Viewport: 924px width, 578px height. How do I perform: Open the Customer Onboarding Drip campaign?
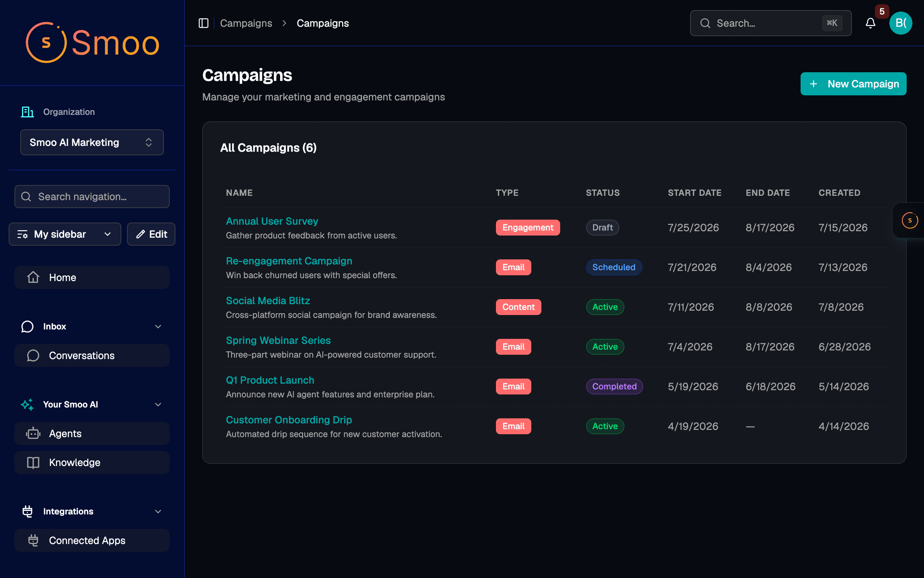click(289, 420)
